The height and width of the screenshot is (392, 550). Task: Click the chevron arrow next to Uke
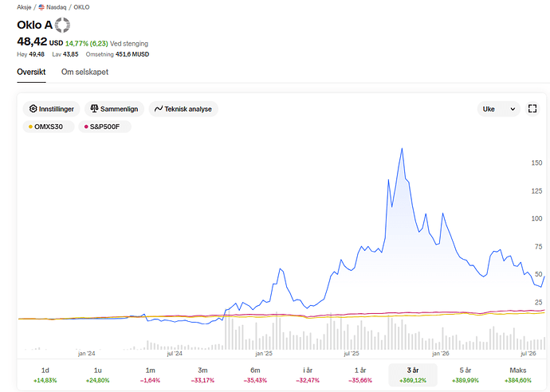(x=513, y=109)
